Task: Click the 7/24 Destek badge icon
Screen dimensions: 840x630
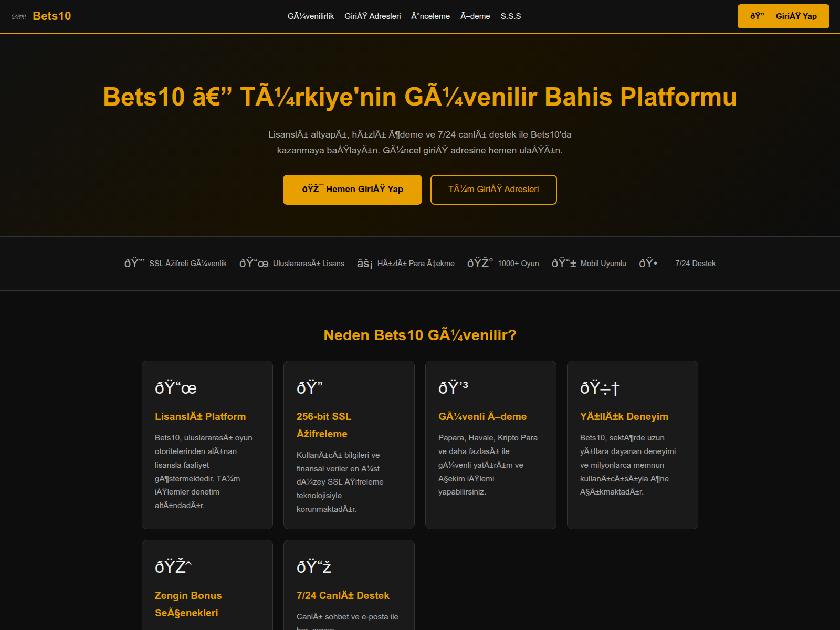Action: pyautogui.click(x=648, y=264)
